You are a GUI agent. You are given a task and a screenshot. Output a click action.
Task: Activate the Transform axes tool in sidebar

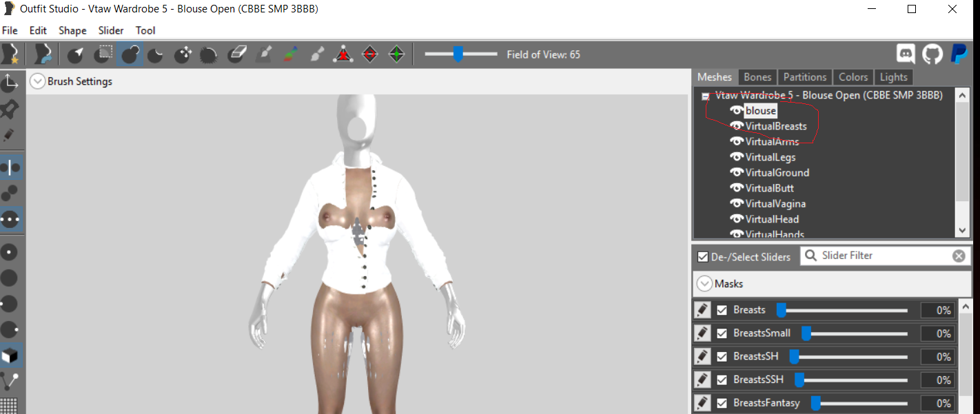10,82
